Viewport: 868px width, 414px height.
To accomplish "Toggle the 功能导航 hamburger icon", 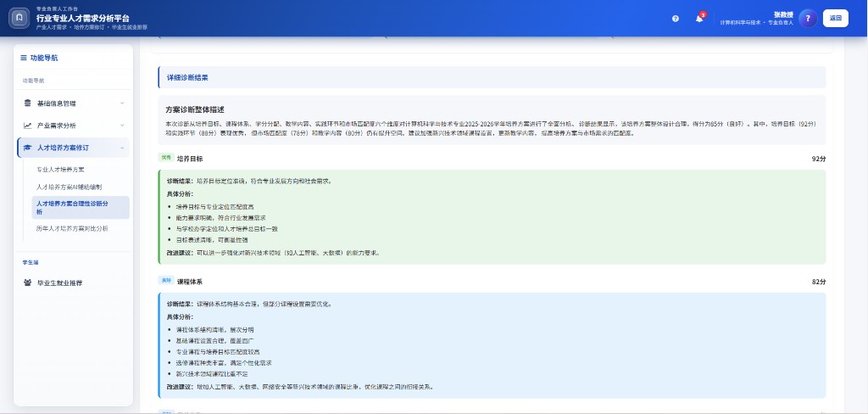I will [x=23, y=58].
